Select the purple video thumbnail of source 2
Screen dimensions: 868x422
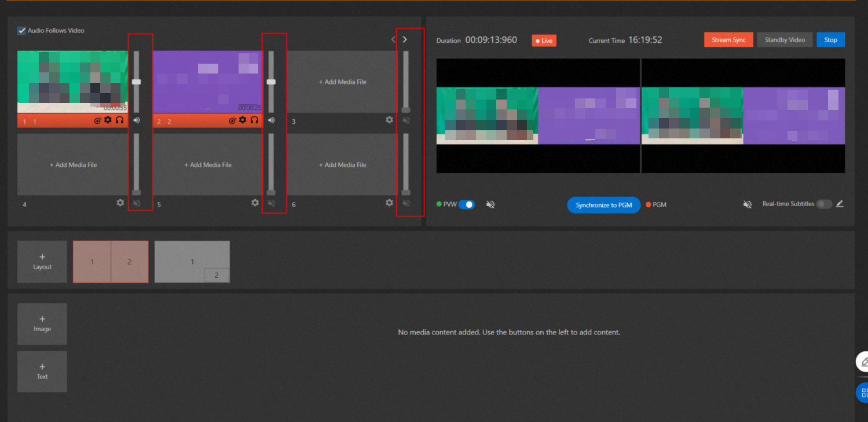click(208, 82)
